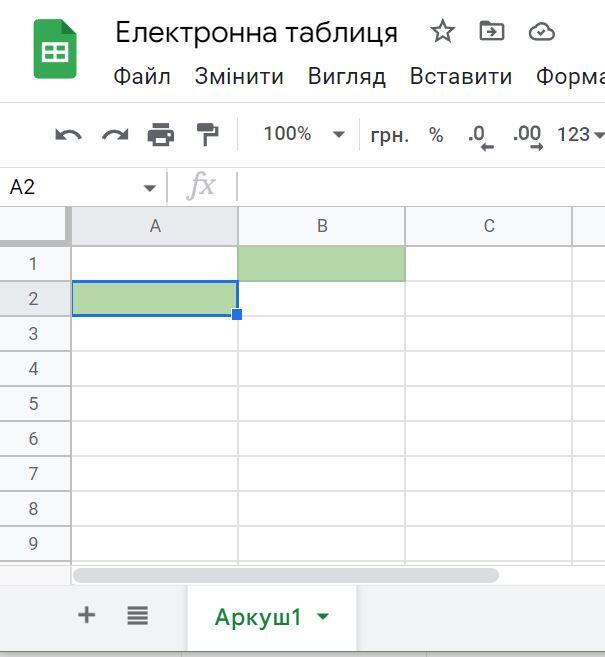Show the all sheets list

(x=137, y=616)
